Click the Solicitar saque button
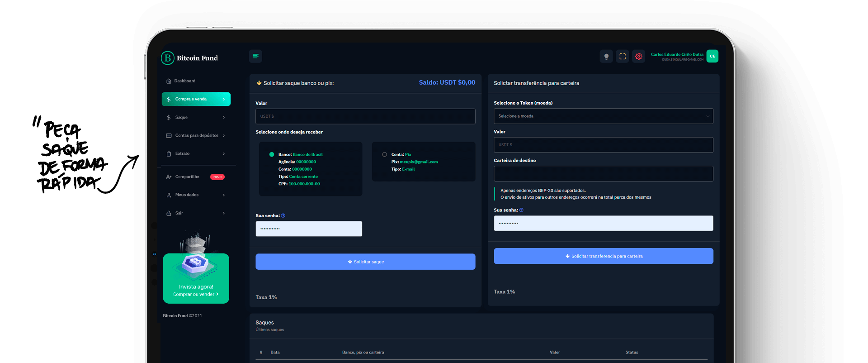 (365, 262)
